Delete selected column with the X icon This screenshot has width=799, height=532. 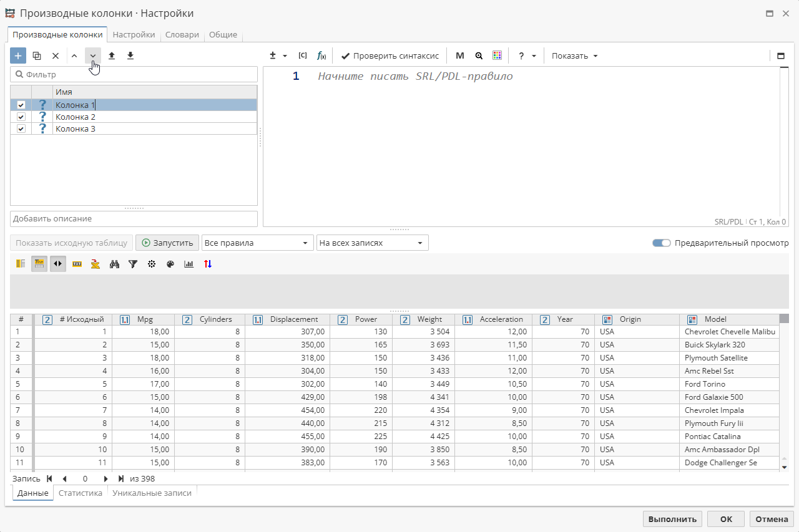click(56, 56)
